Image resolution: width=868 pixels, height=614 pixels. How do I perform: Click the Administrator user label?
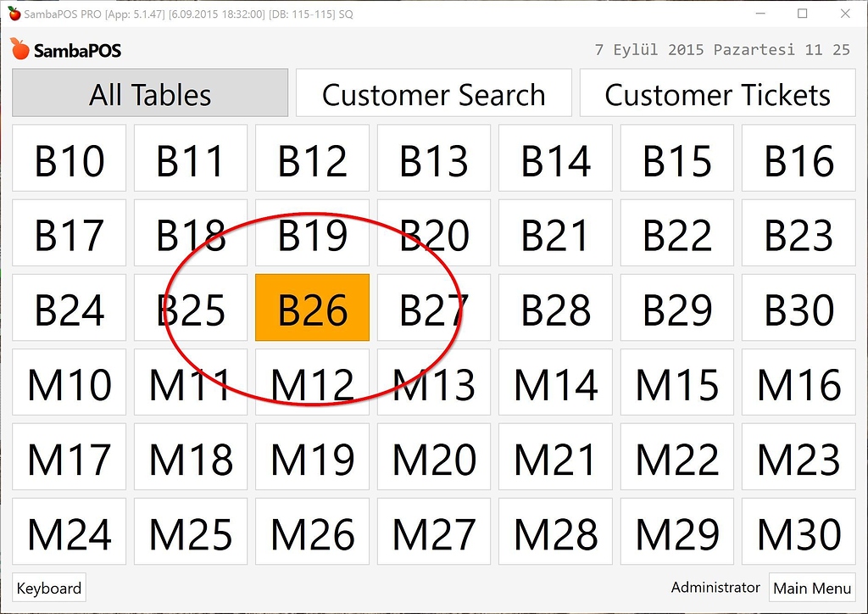click(x=715, y=586)
